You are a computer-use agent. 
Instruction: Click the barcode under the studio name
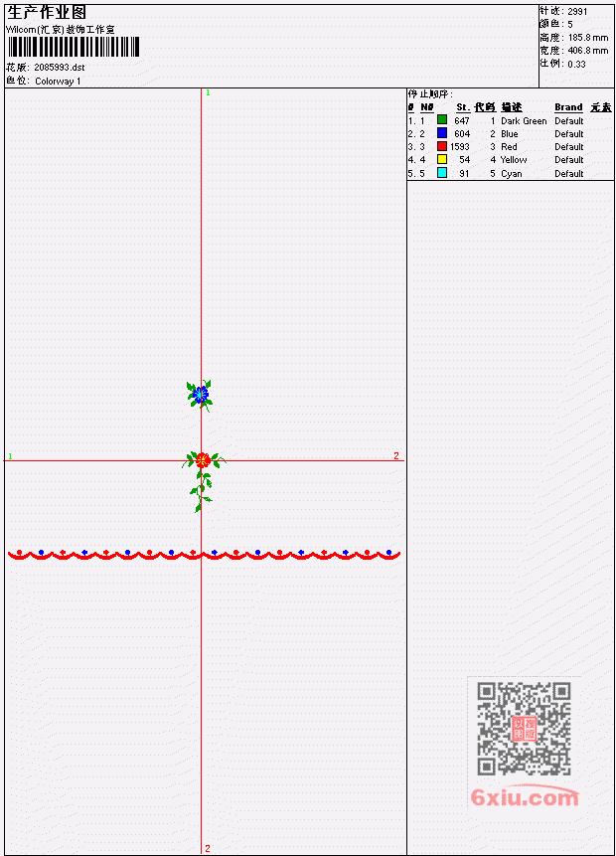[74, 47]
